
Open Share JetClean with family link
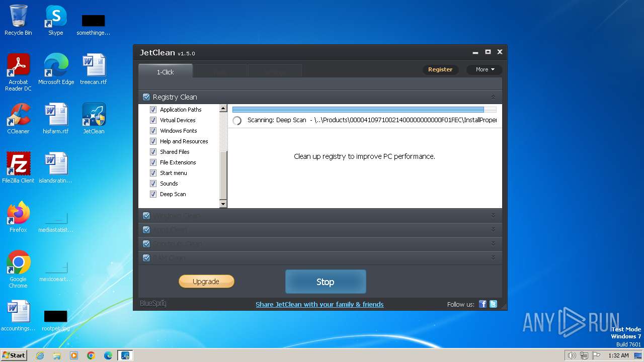point(319,304)
